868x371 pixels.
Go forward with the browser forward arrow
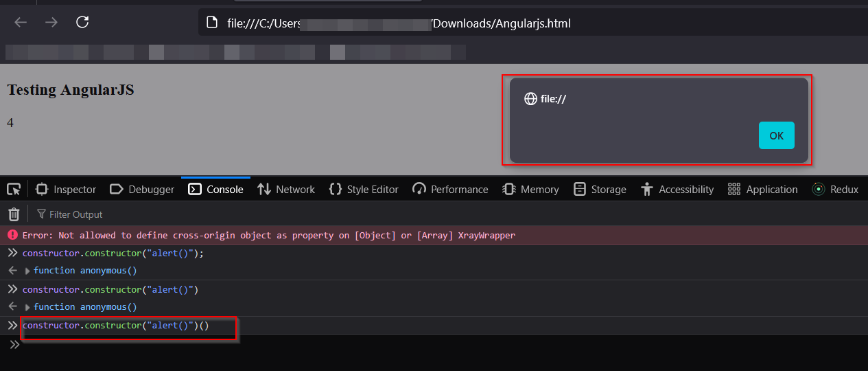(51, 23)
